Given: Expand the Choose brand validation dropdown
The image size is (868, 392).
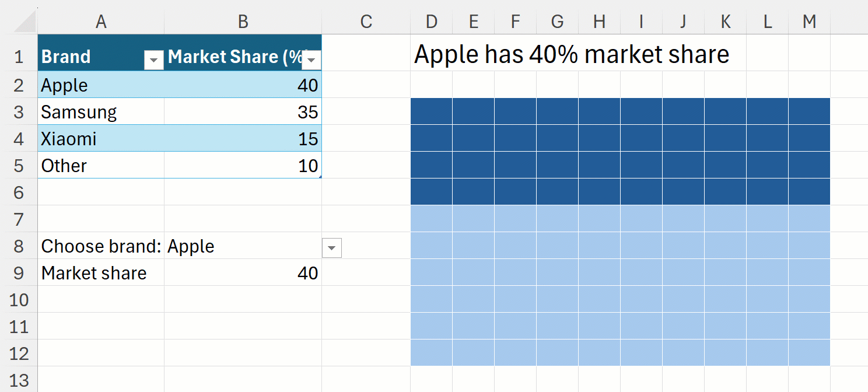Looking at the screenshot, I should [331, 248].
